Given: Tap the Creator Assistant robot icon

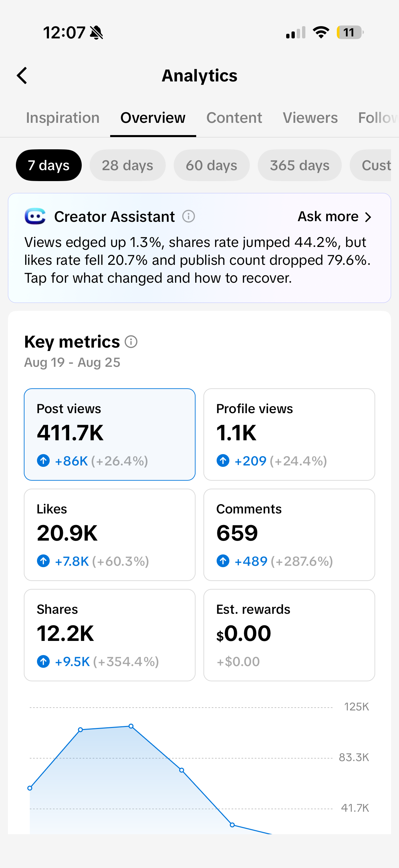Looking at the screenshot, I should [35, 216].
